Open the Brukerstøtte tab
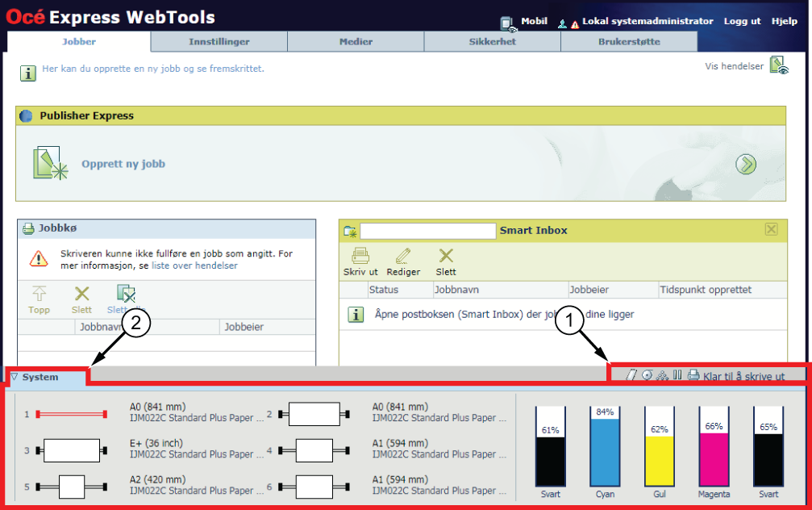This screenshot has width=812, height=510. tap(629, 42)
